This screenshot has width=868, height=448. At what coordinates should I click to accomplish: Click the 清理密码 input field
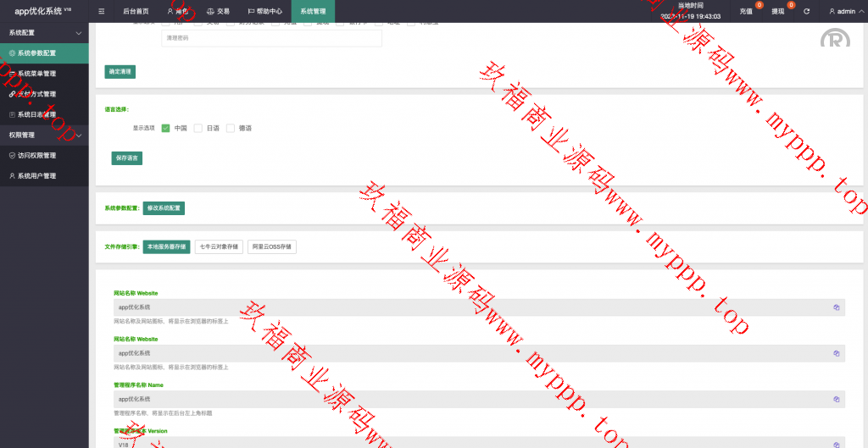271,38
